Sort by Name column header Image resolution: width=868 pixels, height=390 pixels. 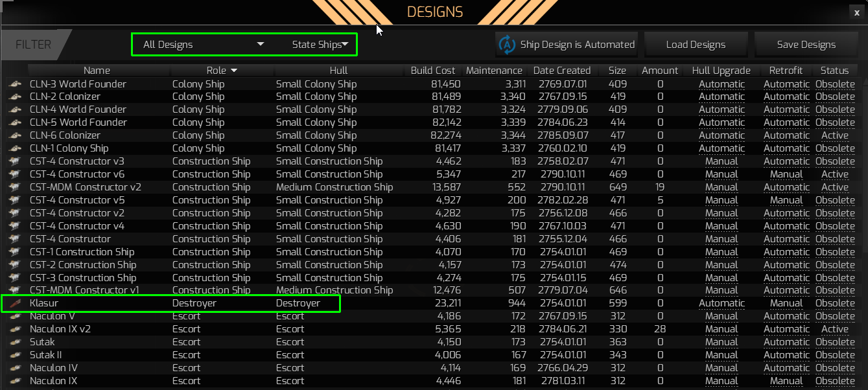[x=97, y=70]
